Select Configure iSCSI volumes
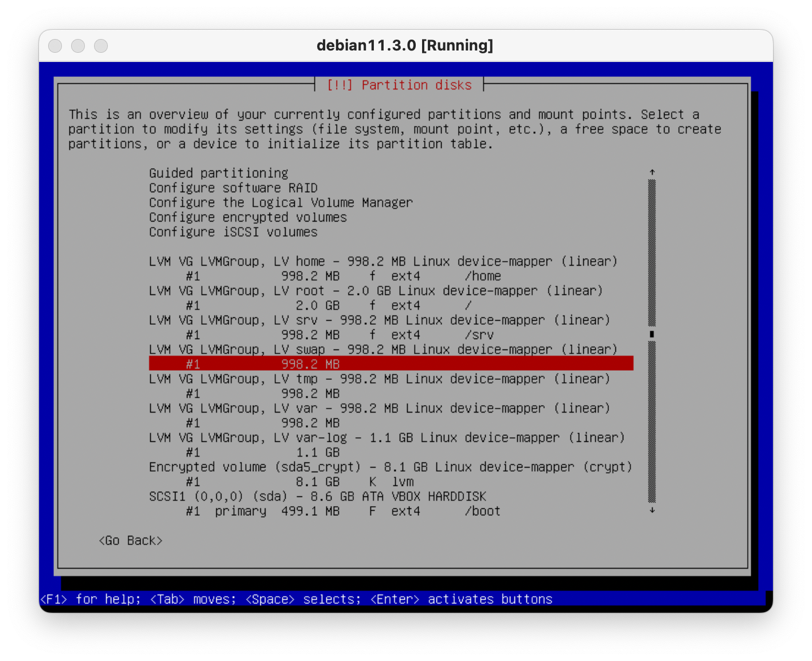 click(233, 232)
